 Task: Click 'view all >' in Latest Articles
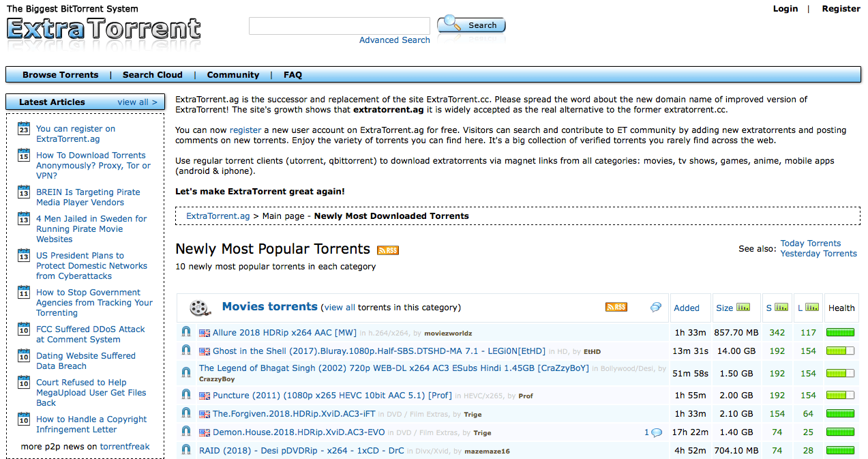click(x=138, y=102)
